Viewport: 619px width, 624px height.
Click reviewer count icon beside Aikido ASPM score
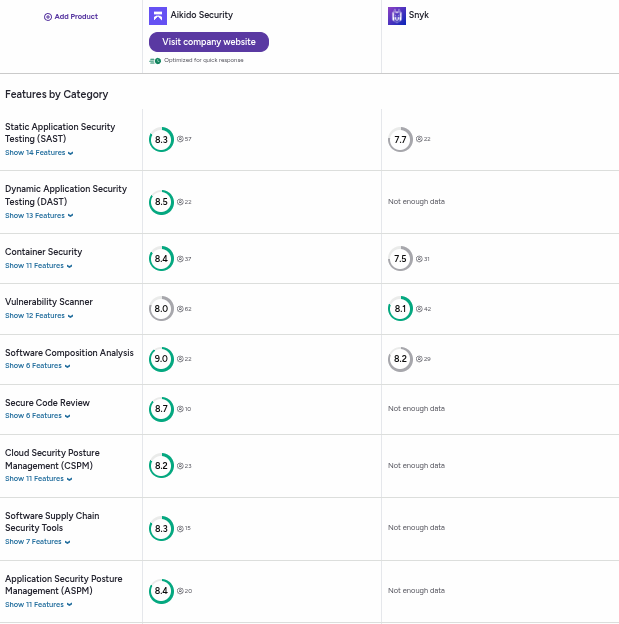pos(180,591)
